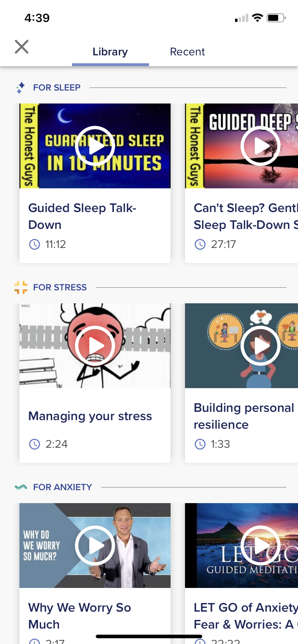This screenshot has height=644, width=298.
Task: Select the Library tab
Action: pos(110,52)
